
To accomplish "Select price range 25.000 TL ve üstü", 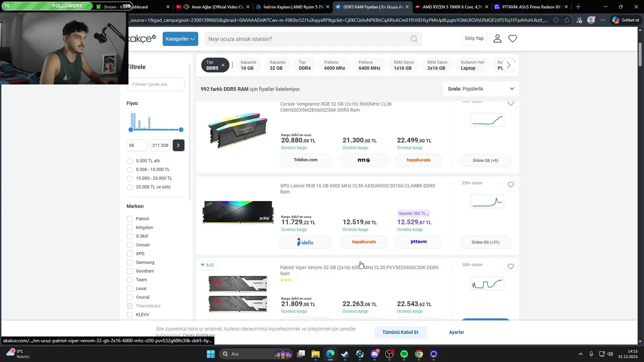I will [x=130, y=187].
